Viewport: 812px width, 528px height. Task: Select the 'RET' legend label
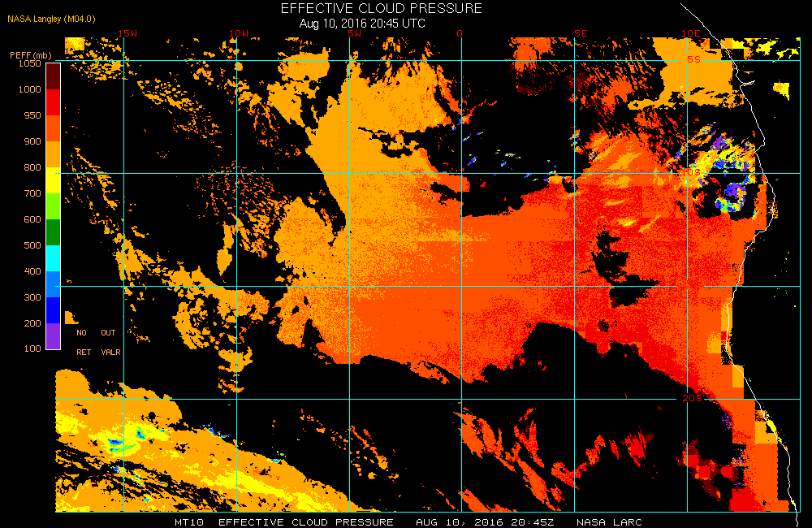coord(84,353)
